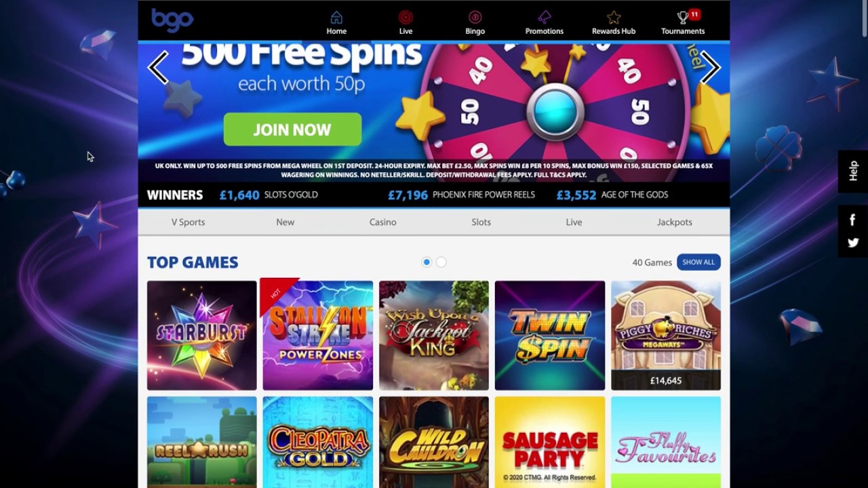Click the bgo logo
Screen dimensions: 868x488
point(172,19)
